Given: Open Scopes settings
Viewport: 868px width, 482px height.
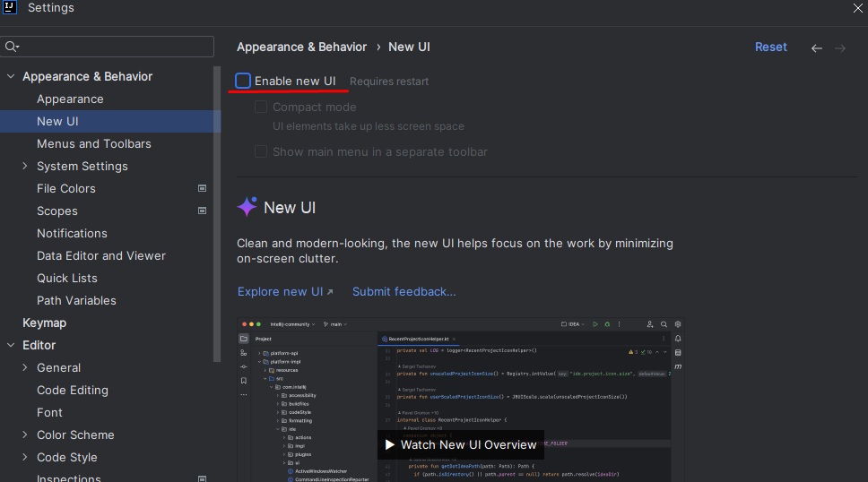Looking at the screenshot, I should tap(57, 211).
